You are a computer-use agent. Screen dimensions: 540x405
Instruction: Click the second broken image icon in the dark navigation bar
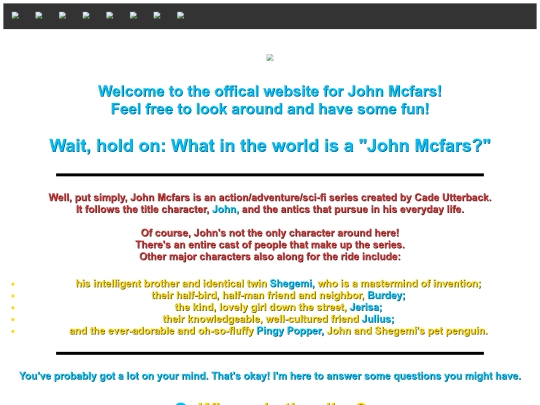coord(39,15)
